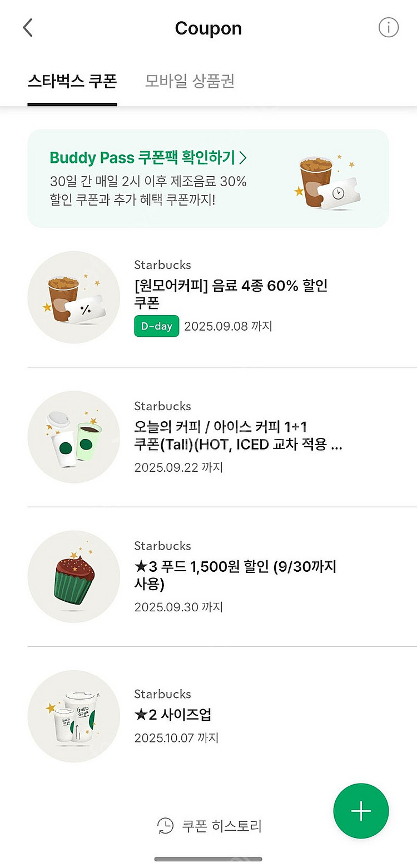
Task: Tap the 60% discount coupon cup icon
Action: click(74, 297)
